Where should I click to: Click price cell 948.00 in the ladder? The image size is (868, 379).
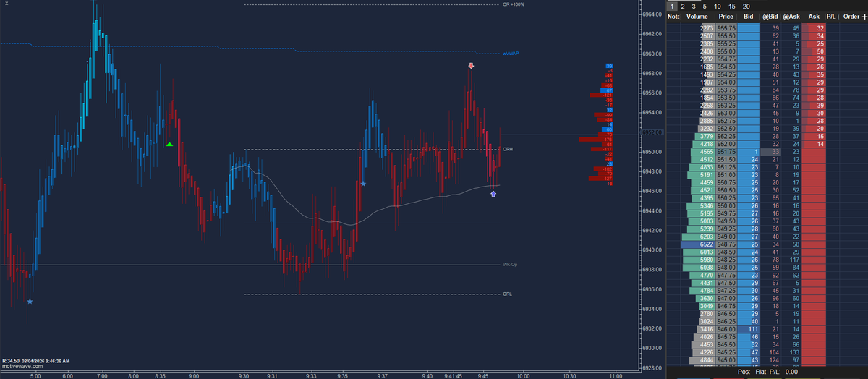727,268
